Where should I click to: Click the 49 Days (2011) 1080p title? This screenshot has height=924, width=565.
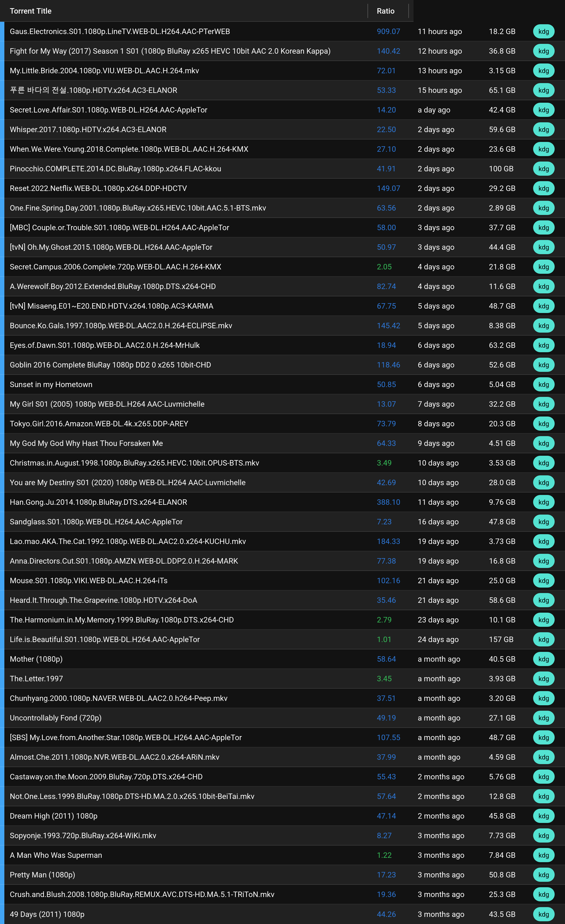pos(47,914)
